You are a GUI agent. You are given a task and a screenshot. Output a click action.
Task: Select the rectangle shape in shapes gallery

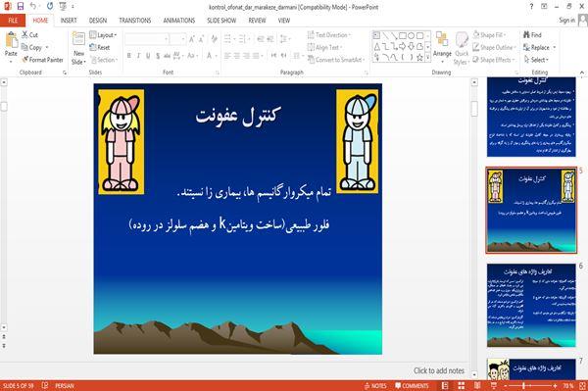tap(403, 35)
